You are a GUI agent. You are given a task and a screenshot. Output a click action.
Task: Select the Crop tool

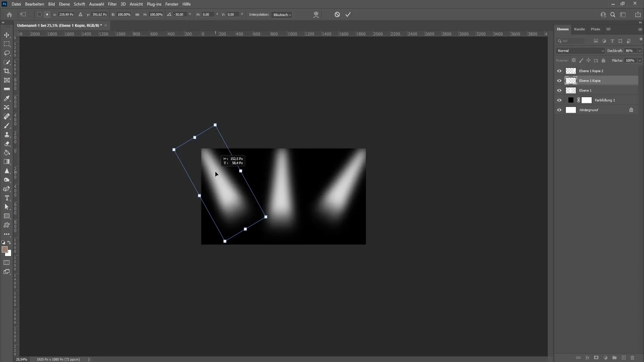[x=7, y=71]
